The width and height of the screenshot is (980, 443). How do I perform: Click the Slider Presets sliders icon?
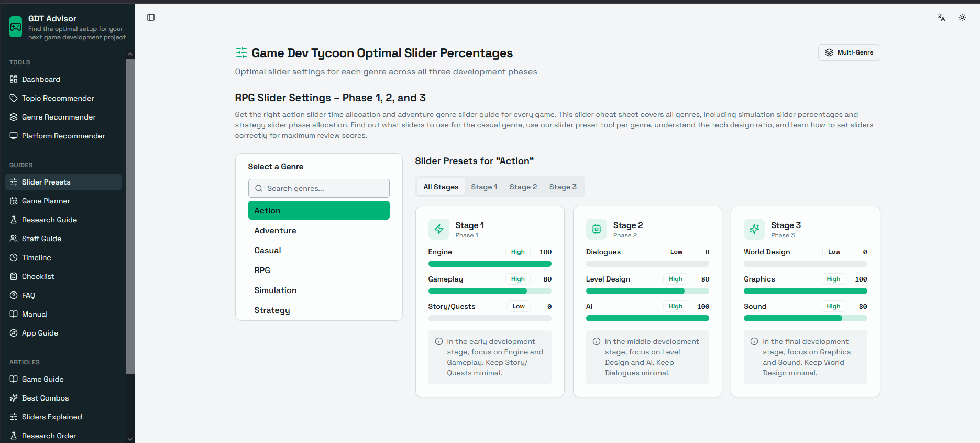point(14,182)
